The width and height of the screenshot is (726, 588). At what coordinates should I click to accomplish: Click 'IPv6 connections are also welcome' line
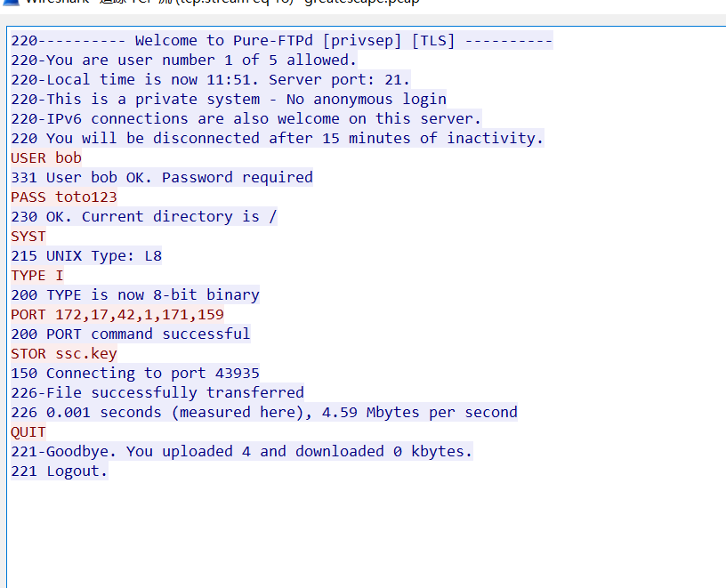coord(246,118)
